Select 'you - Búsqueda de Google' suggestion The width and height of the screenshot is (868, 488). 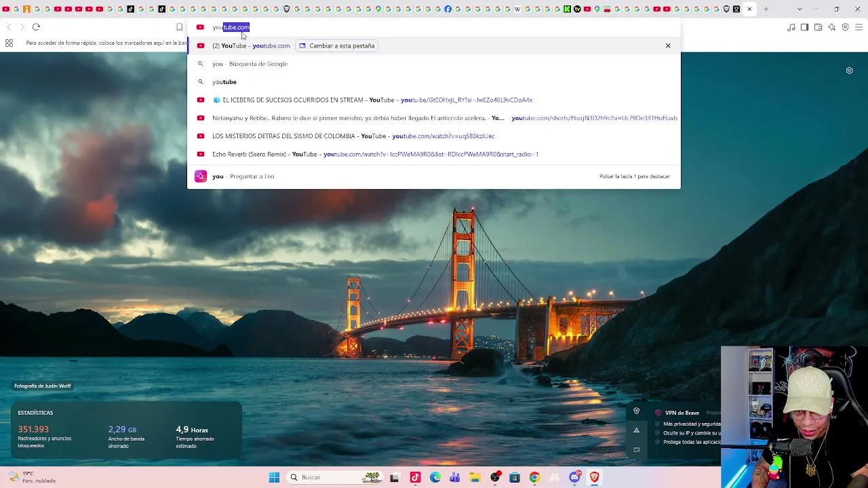point(434,64)
